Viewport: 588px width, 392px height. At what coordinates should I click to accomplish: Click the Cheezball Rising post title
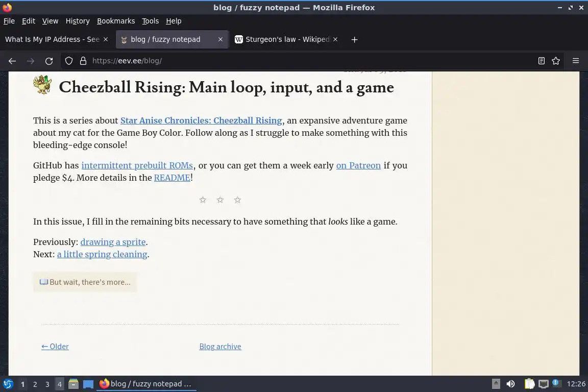pos(227,87)
